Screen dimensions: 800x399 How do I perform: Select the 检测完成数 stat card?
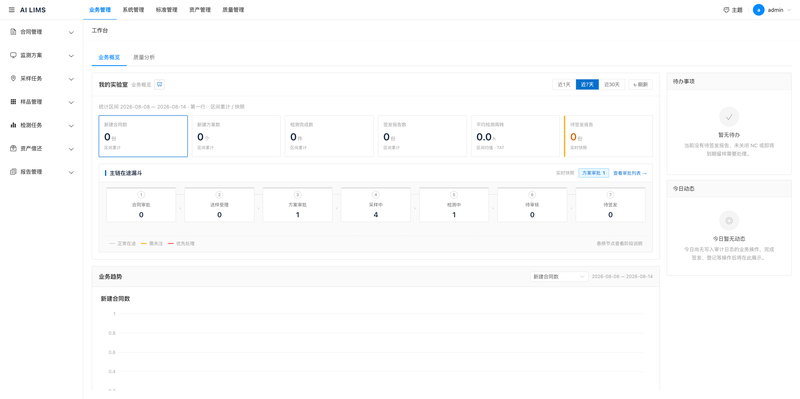pos(329,136)
